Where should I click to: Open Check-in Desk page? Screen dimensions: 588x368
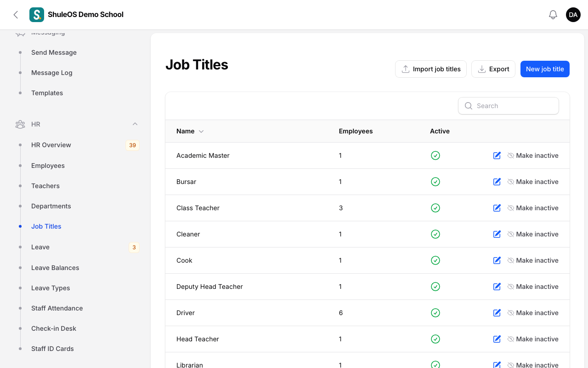click(54, 328)
